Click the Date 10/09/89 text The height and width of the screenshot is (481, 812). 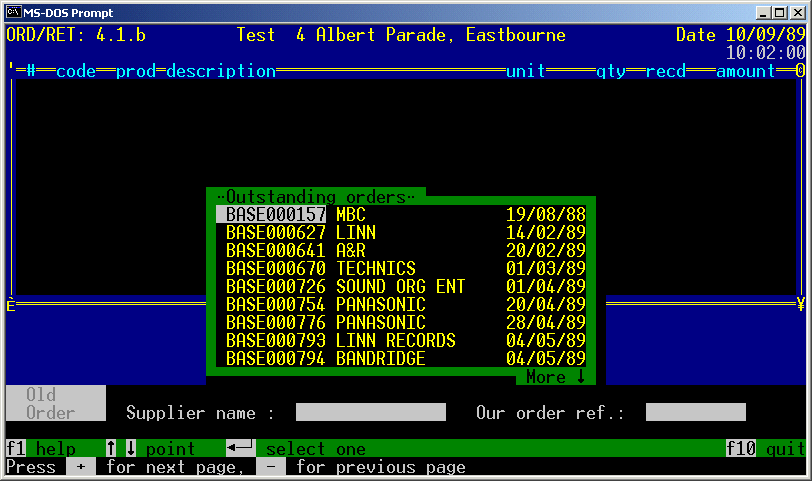(x=741, y=35)
